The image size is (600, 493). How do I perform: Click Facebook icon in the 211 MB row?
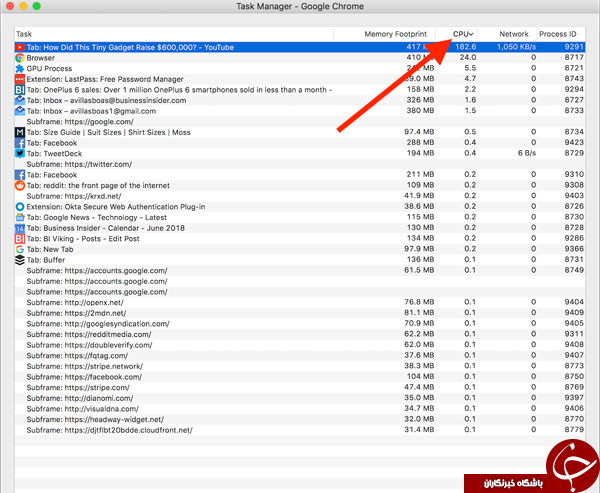(x=20, y=175)
